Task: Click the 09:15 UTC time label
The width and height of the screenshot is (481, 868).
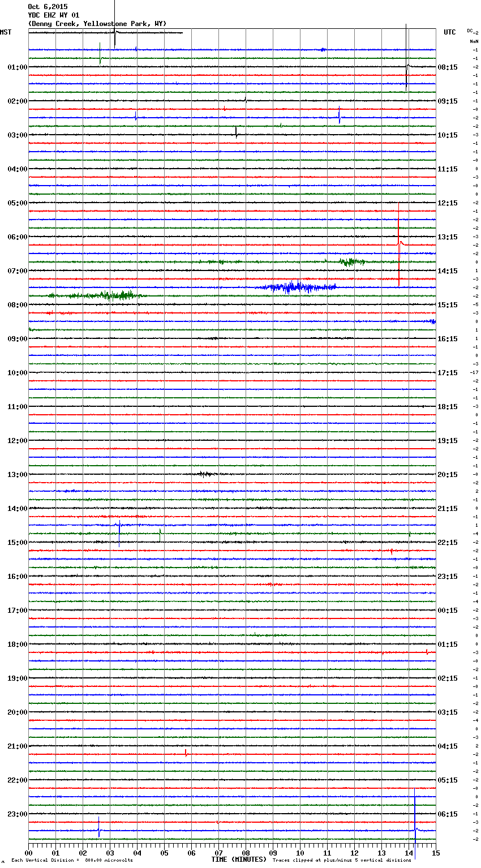Action: point(448,101)
